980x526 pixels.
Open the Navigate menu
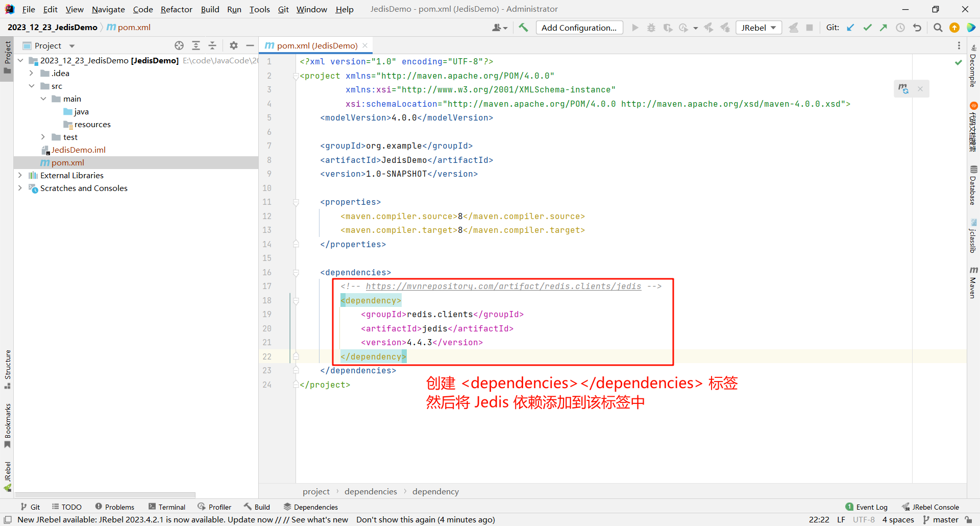108,9
